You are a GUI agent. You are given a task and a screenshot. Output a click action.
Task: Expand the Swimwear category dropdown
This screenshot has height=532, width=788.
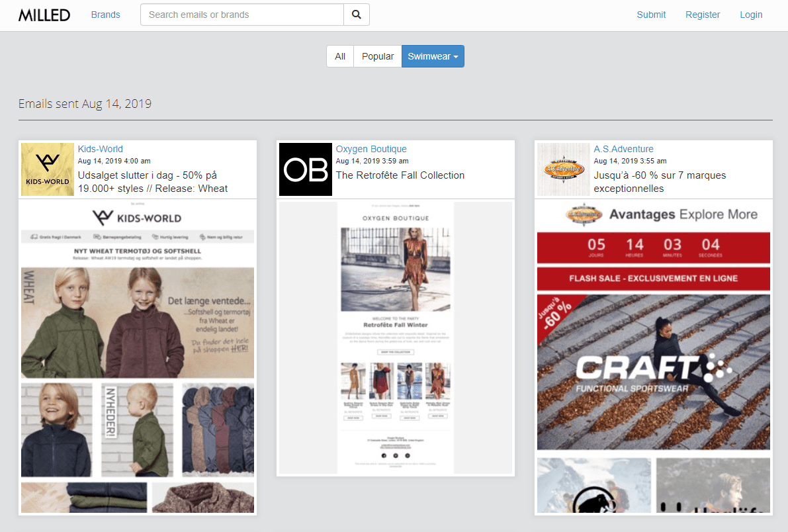point(433,56)
